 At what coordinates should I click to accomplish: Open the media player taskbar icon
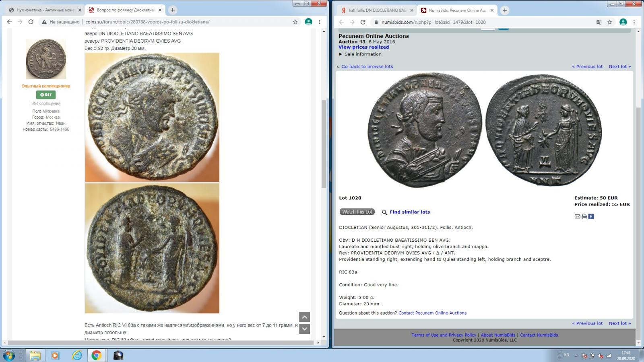click(56, 356)
